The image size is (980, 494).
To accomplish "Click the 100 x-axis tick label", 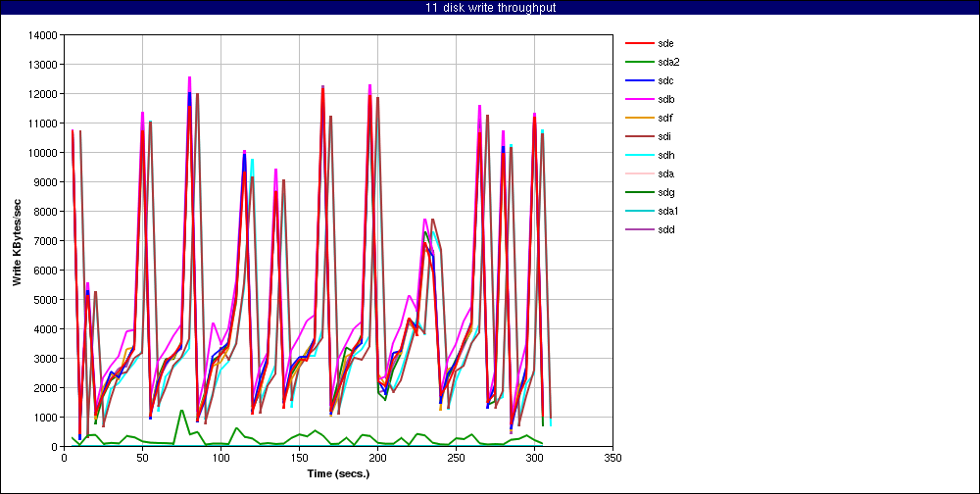I will pos(220,458).
